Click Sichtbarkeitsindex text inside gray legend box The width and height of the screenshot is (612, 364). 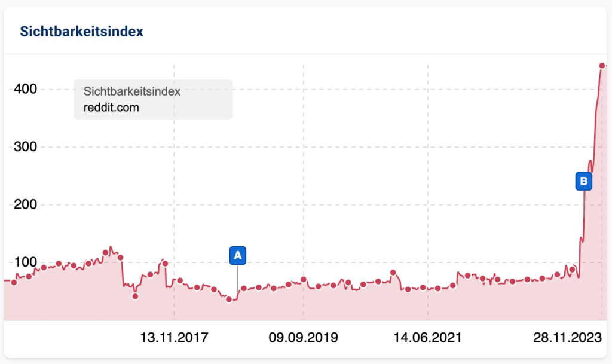[x=131, y=91]
